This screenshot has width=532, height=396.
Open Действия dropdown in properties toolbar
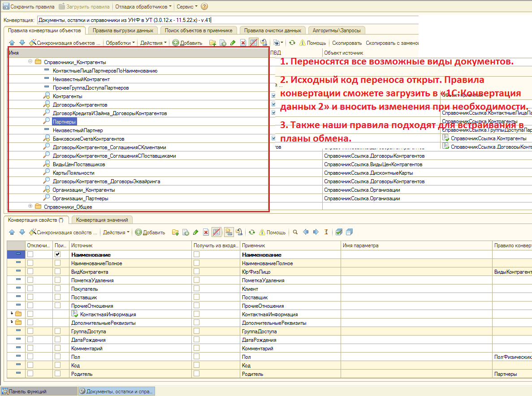click(x=116, y=232)
